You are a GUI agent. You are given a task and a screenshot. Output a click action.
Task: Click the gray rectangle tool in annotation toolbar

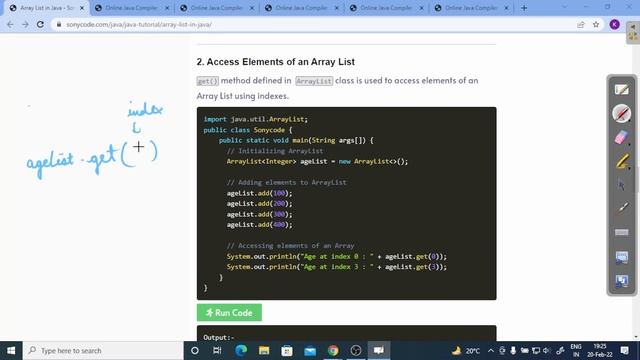point(621,232)
